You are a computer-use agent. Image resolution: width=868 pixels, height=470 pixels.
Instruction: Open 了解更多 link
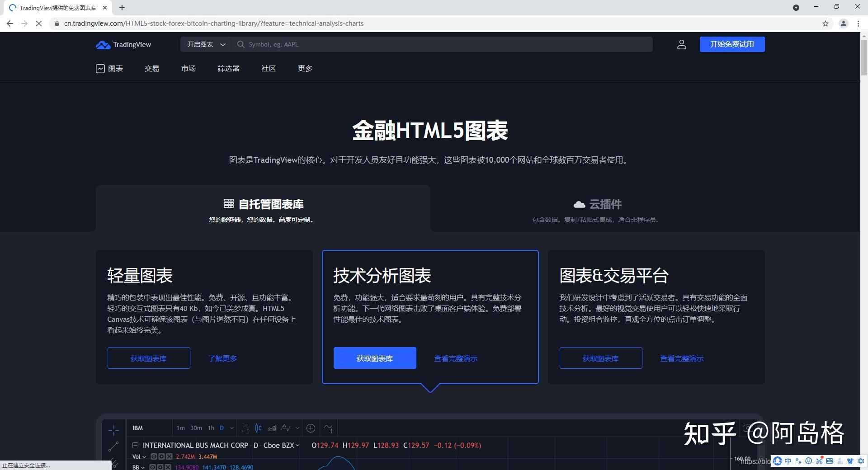(222, 358)
